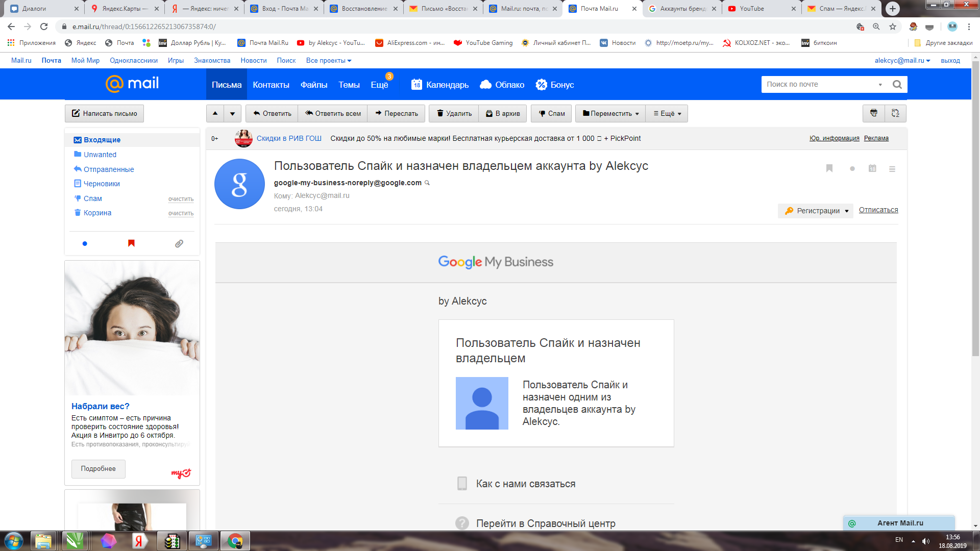
Task: Toggle the read status dot indicator
Action: (x=852, y=168)
